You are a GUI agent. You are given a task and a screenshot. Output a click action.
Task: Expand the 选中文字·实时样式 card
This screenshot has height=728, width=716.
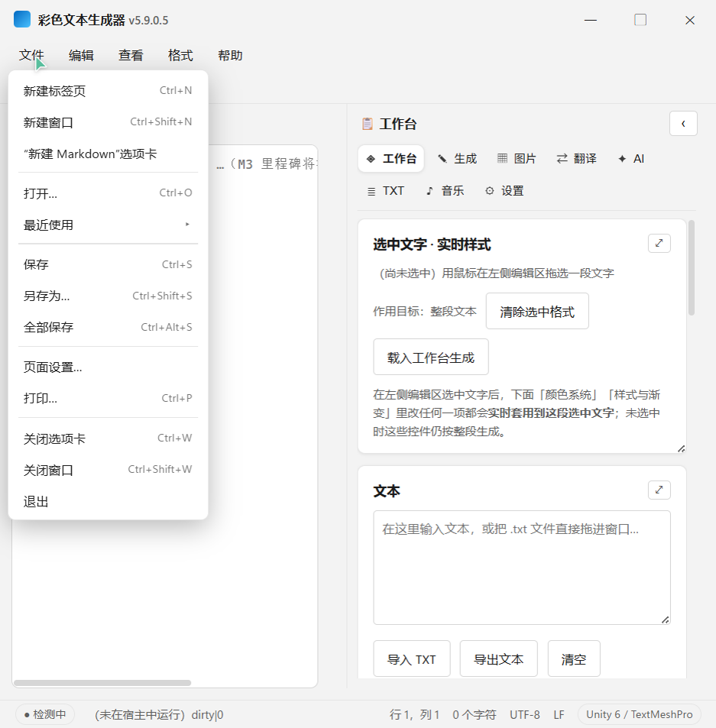[x=659, y=243]
